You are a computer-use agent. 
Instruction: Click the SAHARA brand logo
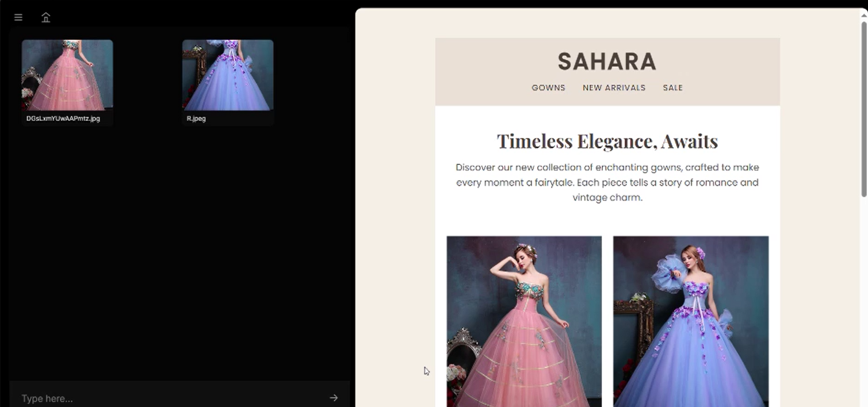pyautogui.click(x=607, y=62)
